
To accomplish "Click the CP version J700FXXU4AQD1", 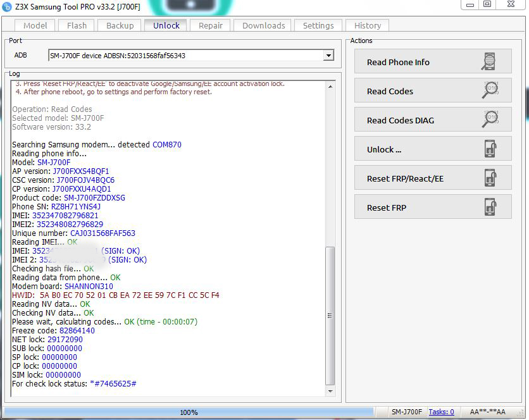I will coord(81,189).
